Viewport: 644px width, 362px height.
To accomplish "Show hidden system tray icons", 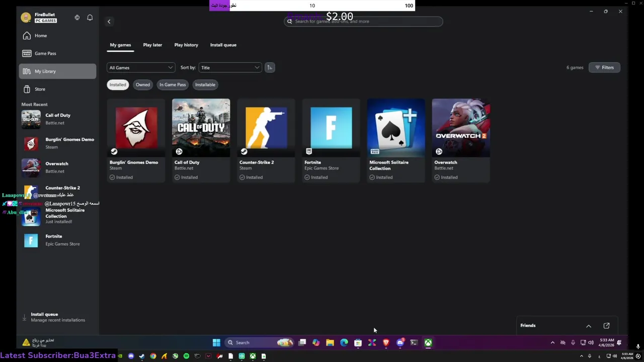I will point(552,342).
